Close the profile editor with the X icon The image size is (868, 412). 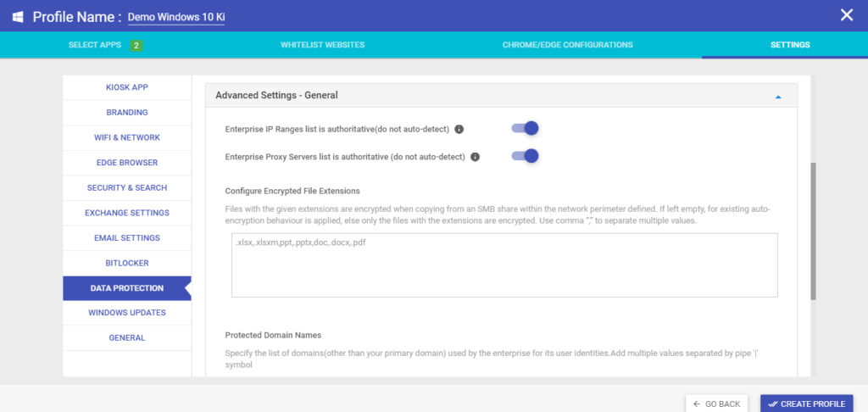[x=847, y=15]
